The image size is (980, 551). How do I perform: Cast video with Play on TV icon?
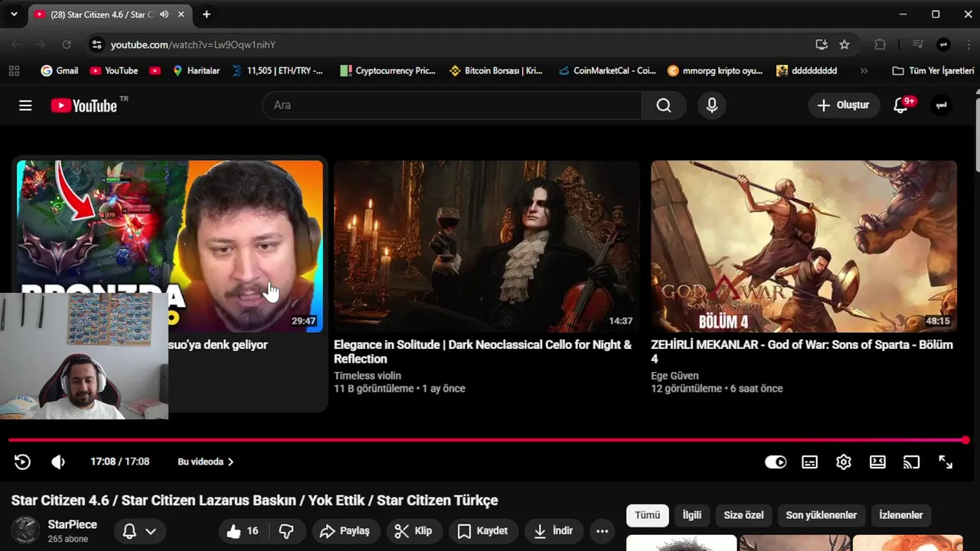[911, 461]
